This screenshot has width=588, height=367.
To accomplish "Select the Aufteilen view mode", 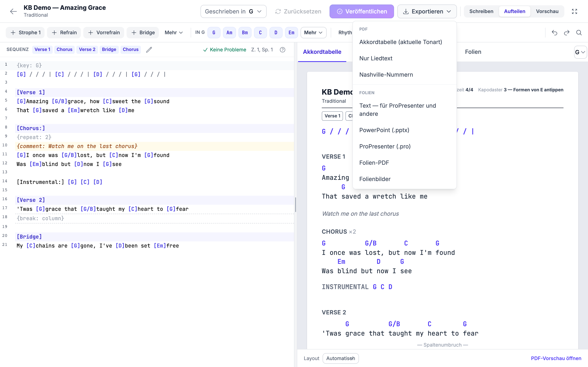I will (514, 11).
